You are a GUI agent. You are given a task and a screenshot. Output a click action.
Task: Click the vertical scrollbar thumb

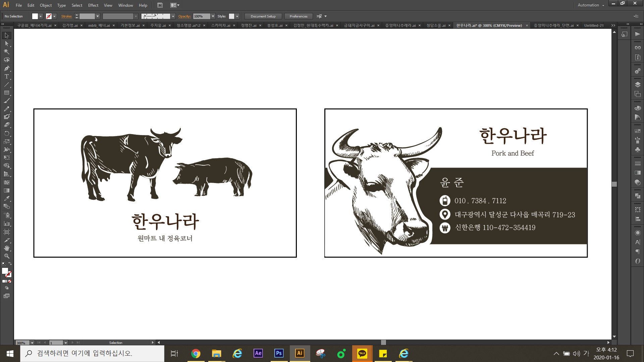click(614, 184)
